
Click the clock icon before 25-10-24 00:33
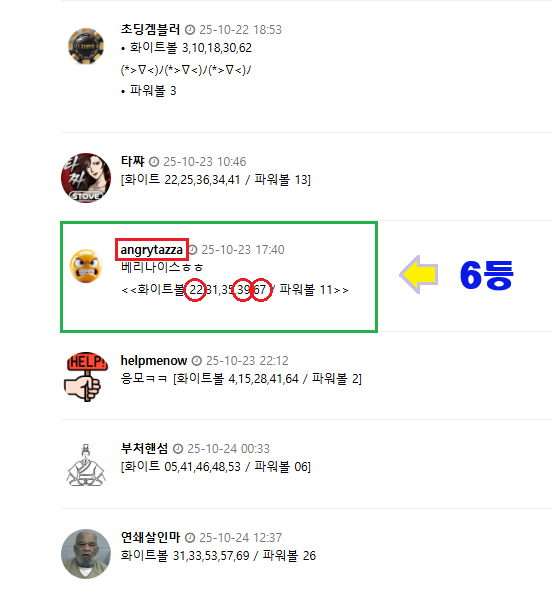coord(178,449)
